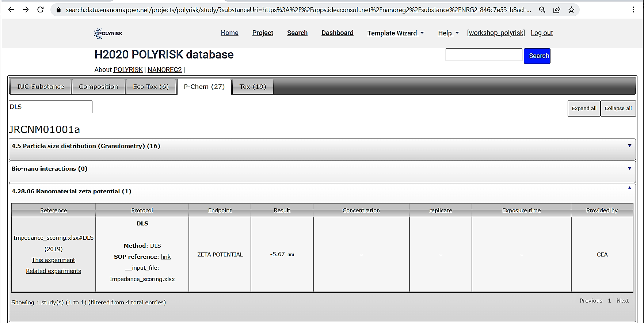Switch to the Eco Tox (6) tab
The image size is (644, 323).
click(151, 87)
